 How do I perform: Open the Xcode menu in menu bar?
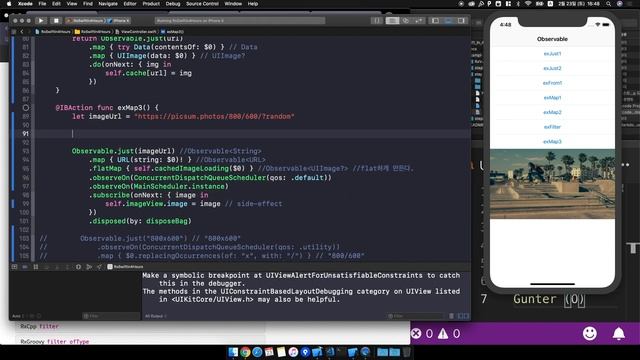point(25,4)
